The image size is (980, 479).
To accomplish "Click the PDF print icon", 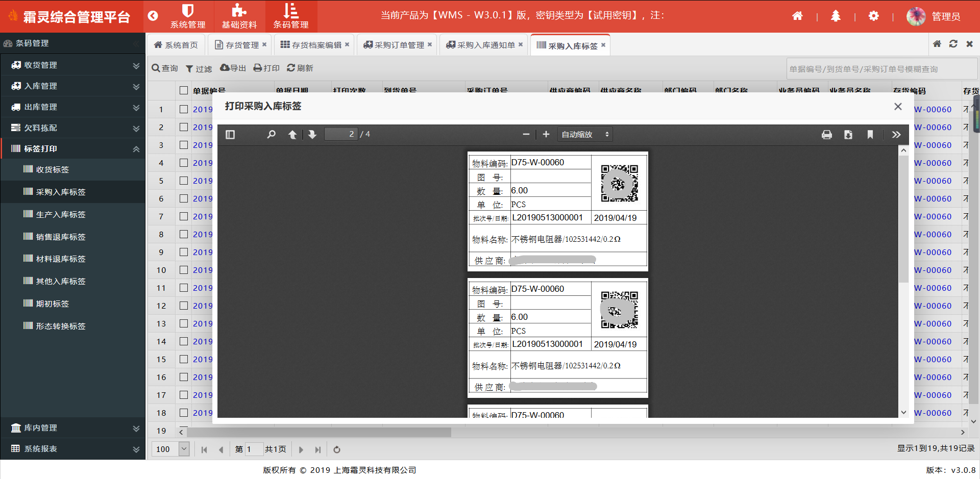I will 826,135.
